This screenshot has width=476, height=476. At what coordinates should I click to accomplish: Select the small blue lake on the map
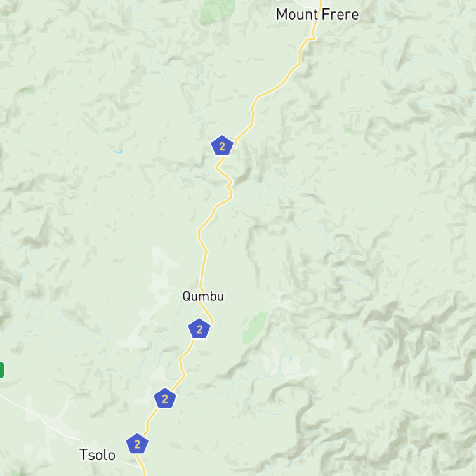click(x=119, y=151)
